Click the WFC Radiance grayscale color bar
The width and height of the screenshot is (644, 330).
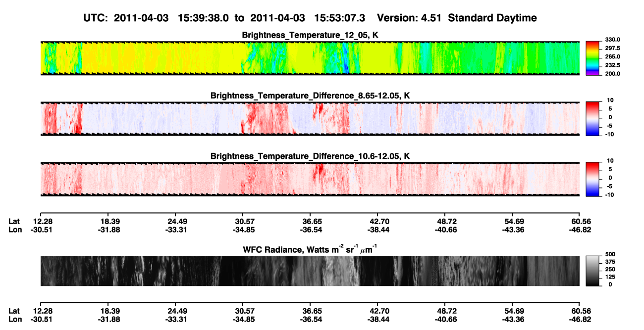(592, 271)
